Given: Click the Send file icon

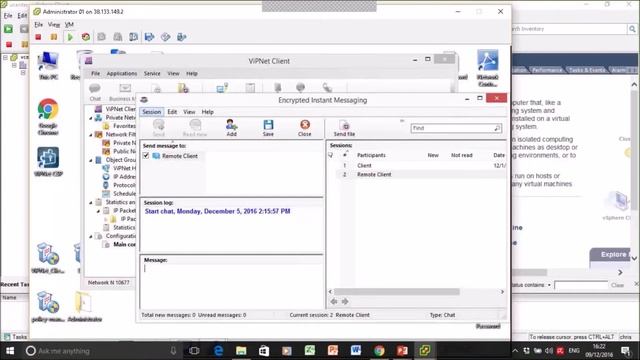Looking at the screenshot, I should tap(344, 127).
